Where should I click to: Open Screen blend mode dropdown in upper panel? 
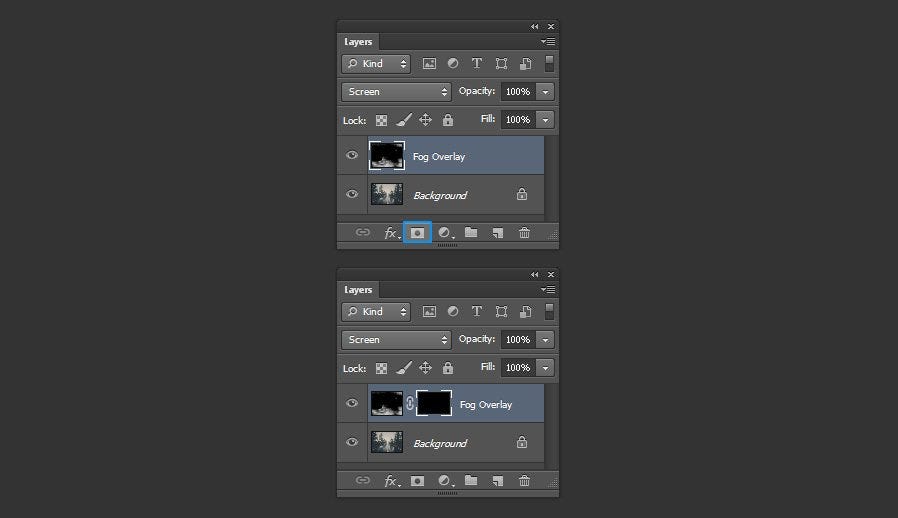click(x=396, y=92)
